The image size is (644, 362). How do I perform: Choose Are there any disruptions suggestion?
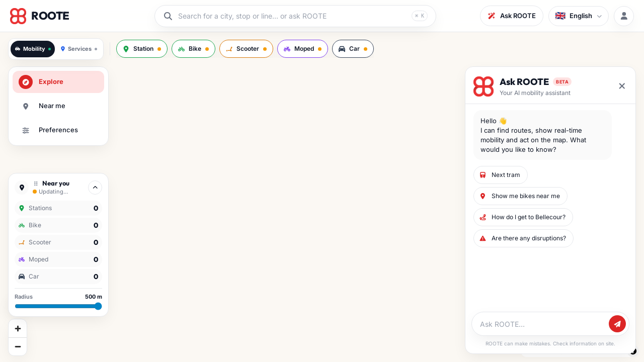pyautogui.click(x=523, y=238)
